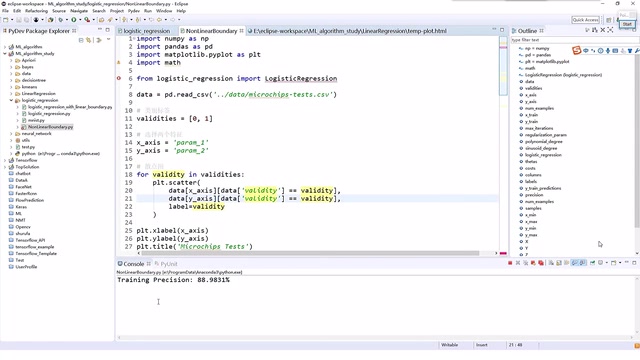Click the editor horizontal scrollbar
640x360 pixels.
click(x=310, y=253)
